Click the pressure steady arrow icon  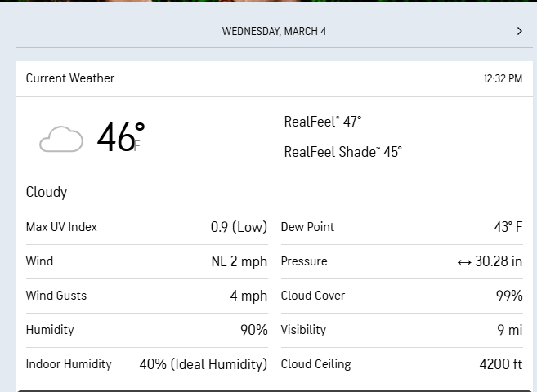coord(464,262)
